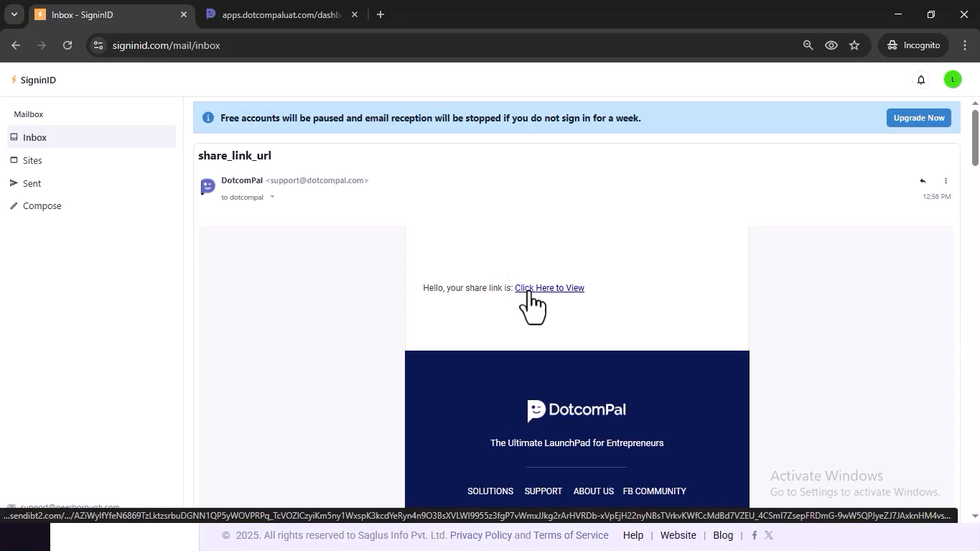
Task: Reply to the email using reply arrow
Action: coord(923,181)
